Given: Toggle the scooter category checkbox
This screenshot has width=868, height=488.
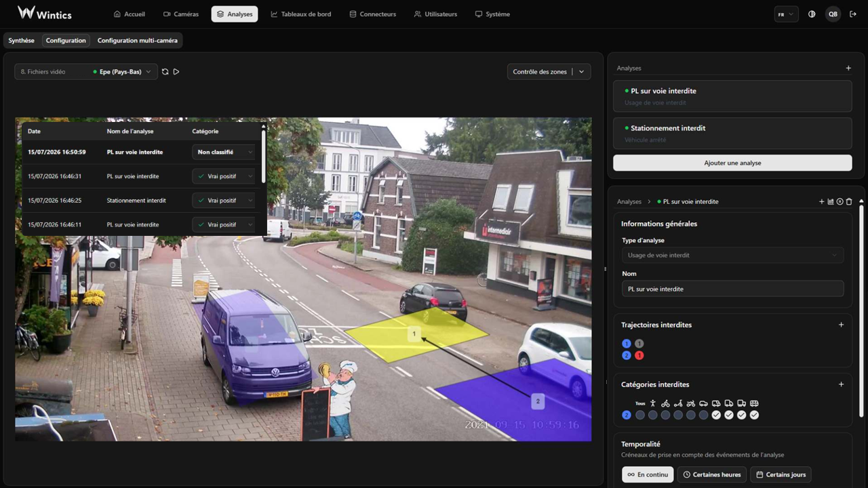Looking at the screenshot, I should tap(678, 415).
